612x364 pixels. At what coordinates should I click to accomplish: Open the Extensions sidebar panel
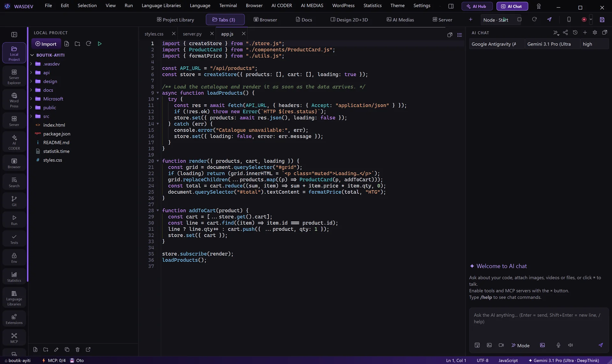point(14,319)
